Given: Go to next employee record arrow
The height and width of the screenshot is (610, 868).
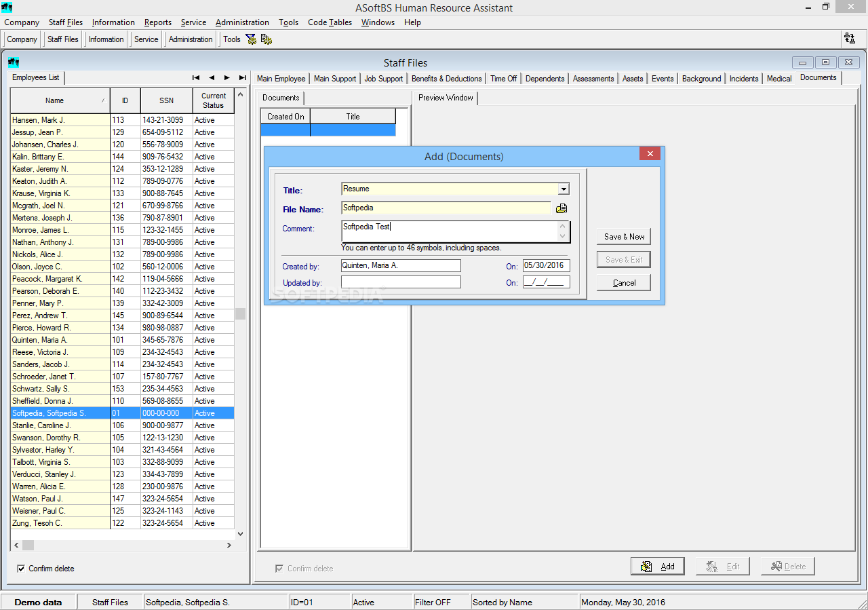Looking at the screenshot, I should click(227, 77).
